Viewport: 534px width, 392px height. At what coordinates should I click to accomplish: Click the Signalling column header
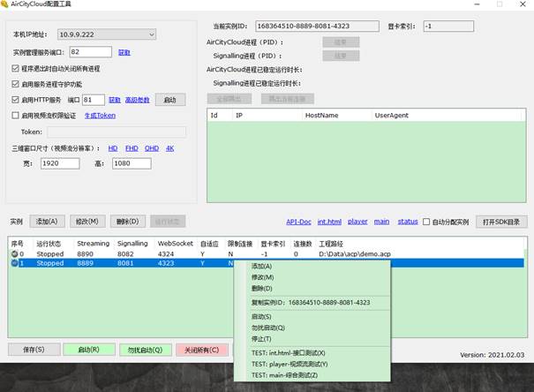click(132, 244)
